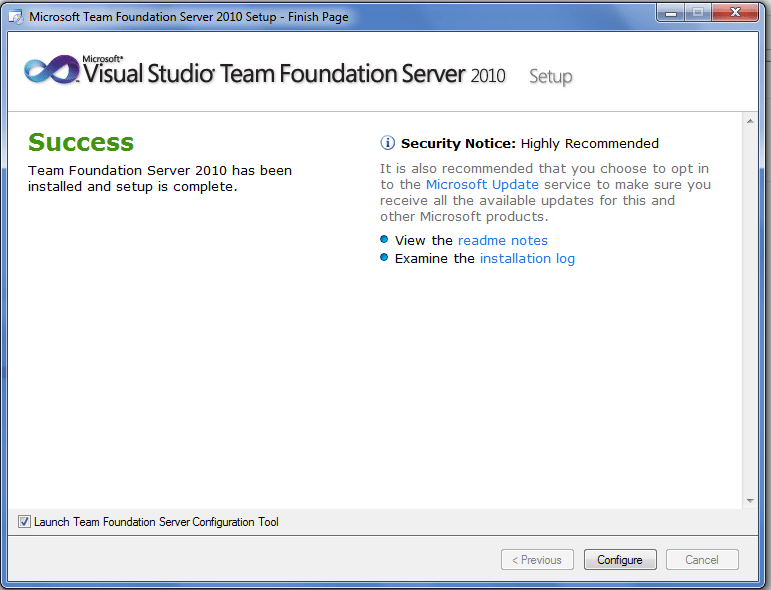Click the green Success heading

point(81,142)
